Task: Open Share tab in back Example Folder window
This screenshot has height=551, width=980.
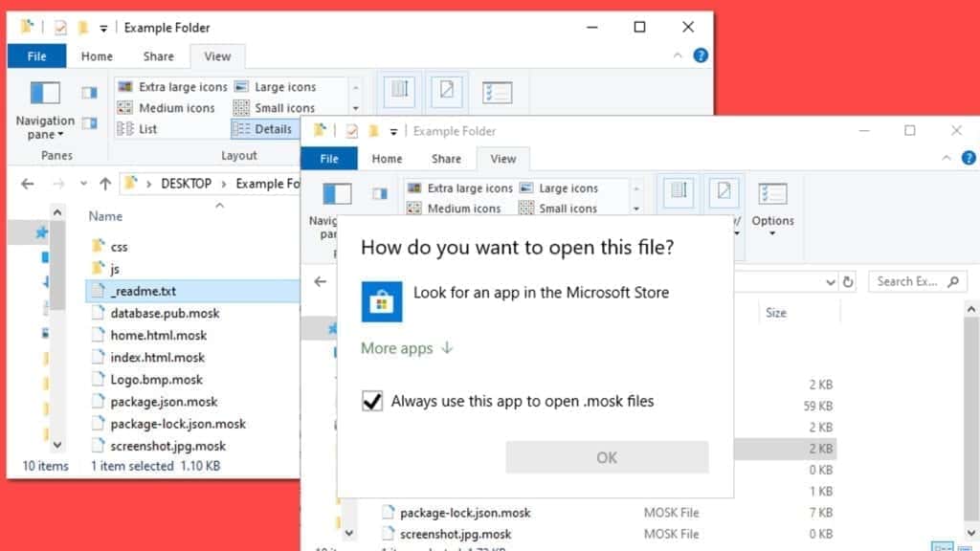Action: pos(158,56)
